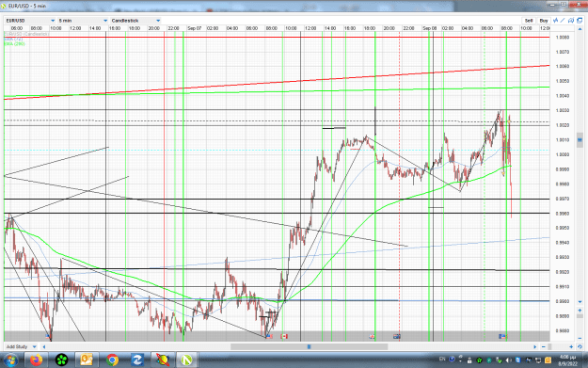Compress price scale with vertical minus button
The height and width of the screenshot is (368, 588).
580,339
